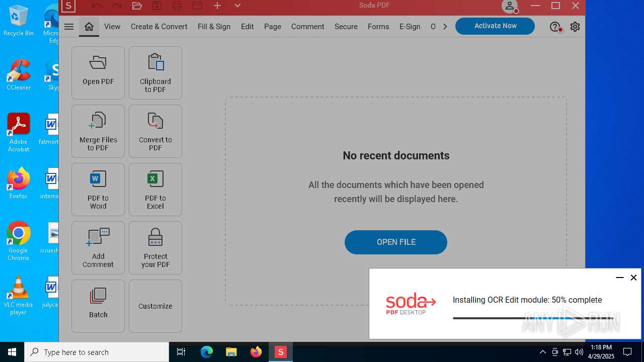644x362 pixels.
Task: Select the Adobe Acrobat desktop icon
Action: (19, 133)
